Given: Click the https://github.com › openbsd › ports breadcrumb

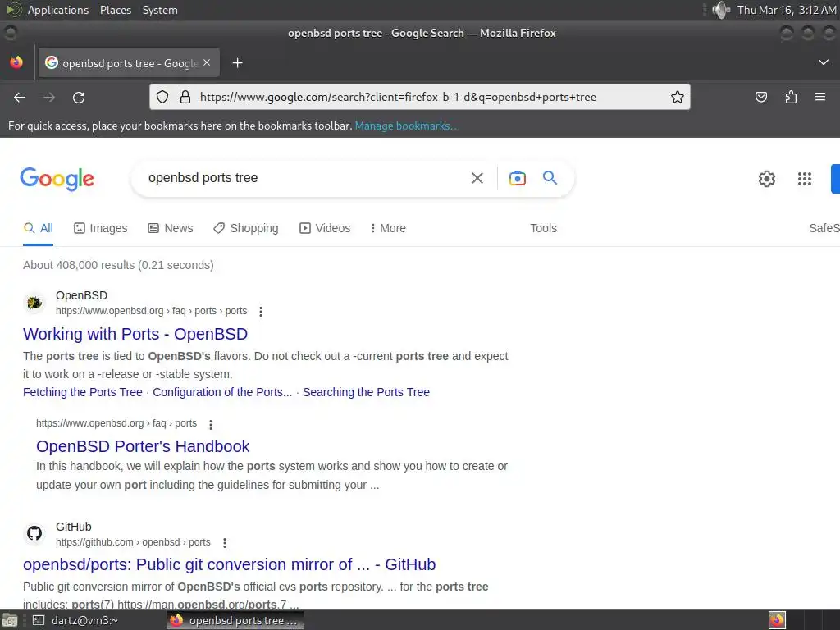Looking at the screenshot, I should point(133,542).
